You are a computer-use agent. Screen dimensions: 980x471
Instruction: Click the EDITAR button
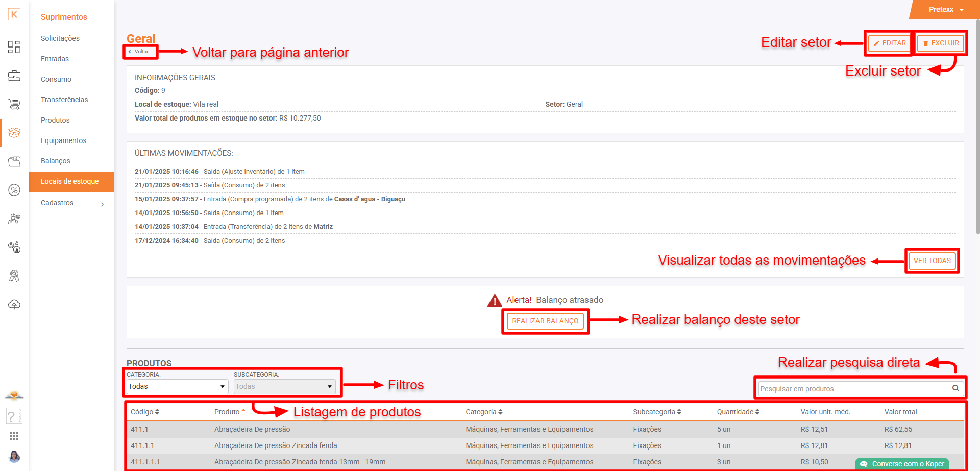coord(889,43)
